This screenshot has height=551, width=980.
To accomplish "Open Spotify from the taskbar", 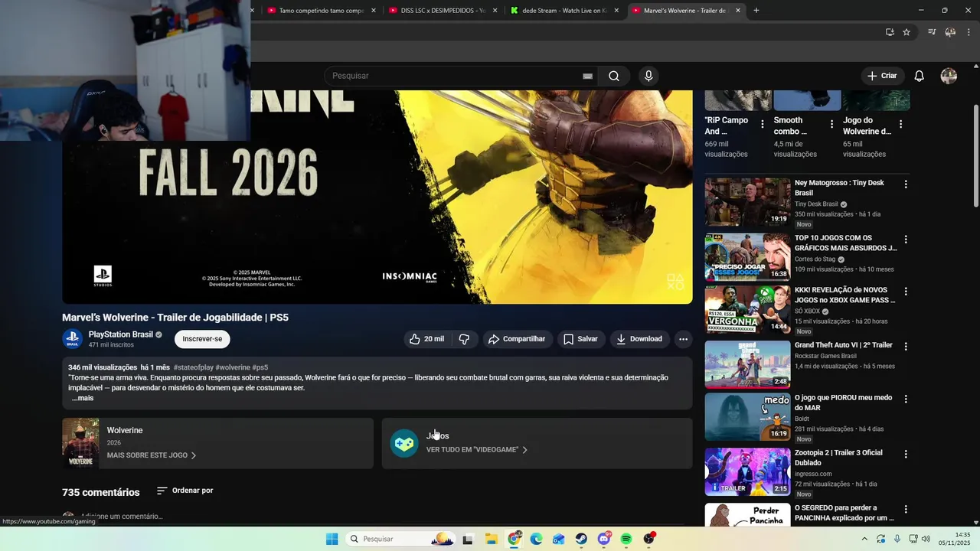I will pyautogui.click(x=626, y=539).
